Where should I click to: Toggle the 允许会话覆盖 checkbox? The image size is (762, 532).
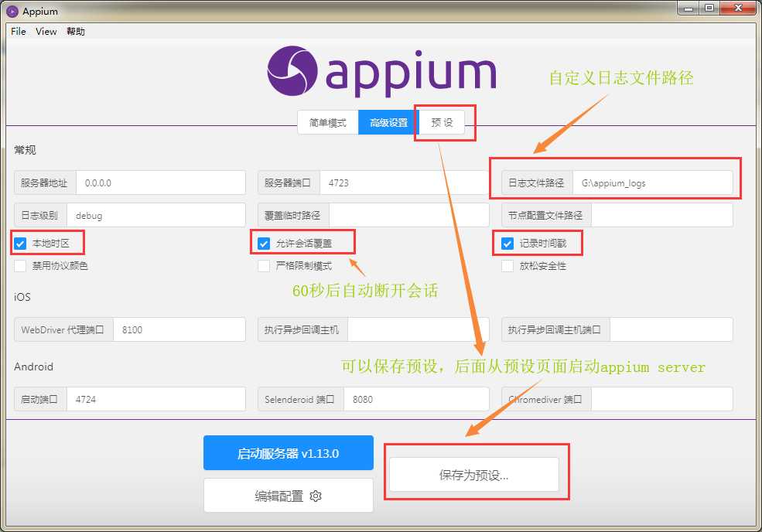(x=263, y=244)
